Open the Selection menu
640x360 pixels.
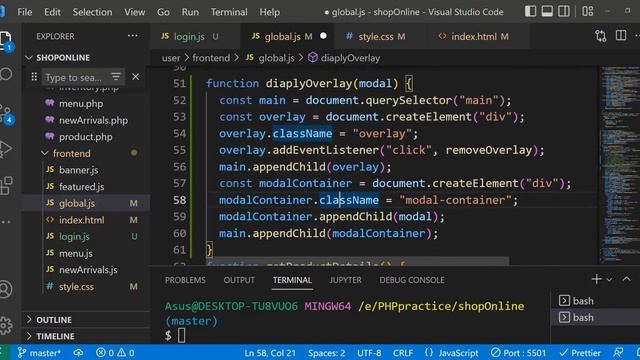coord(92,12)
